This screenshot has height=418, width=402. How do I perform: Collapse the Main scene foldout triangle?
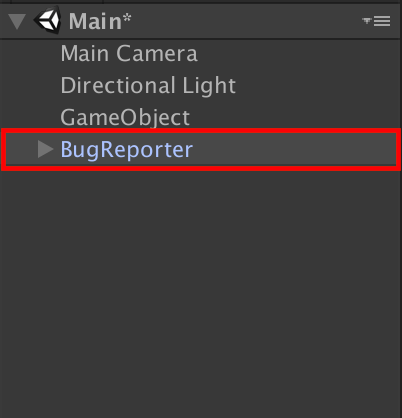(17, 22)
